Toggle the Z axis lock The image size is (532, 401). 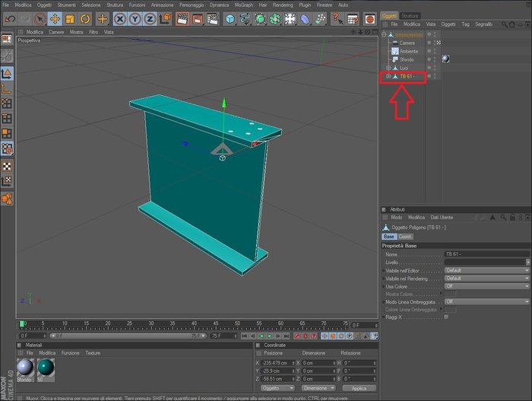[x=150, y=19]
